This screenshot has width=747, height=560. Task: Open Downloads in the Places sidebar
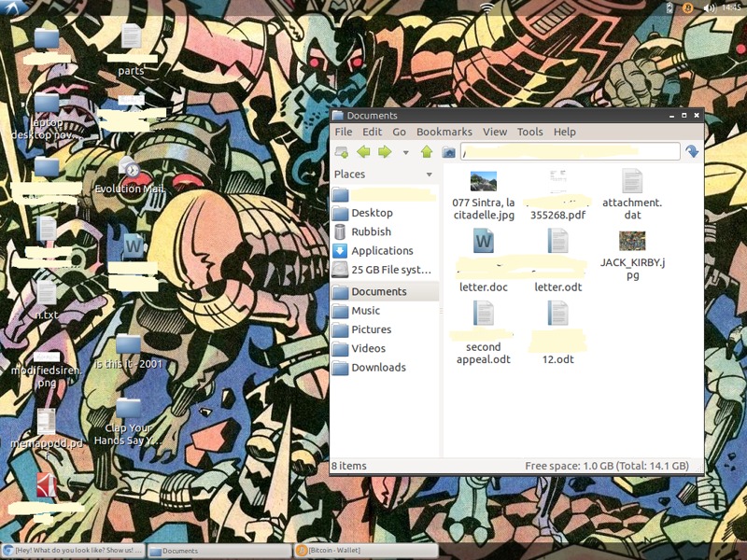[385, 368]
